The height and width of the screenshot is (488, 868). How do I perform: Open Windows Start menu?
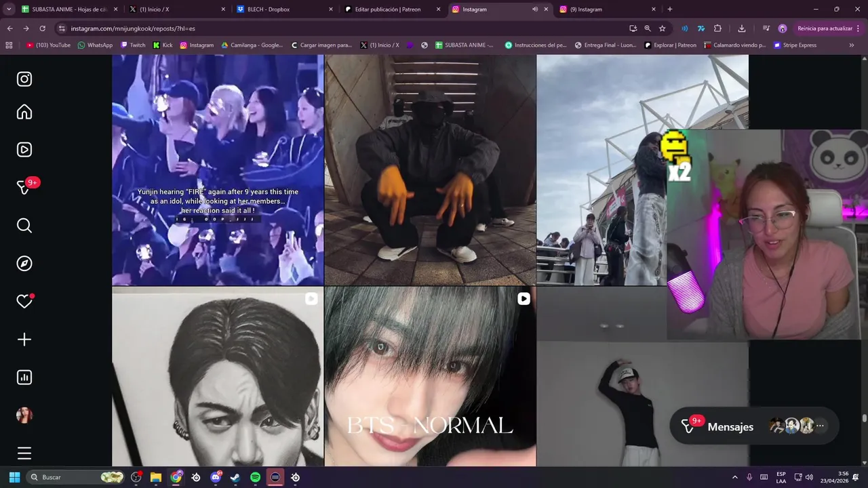point(14,477)
